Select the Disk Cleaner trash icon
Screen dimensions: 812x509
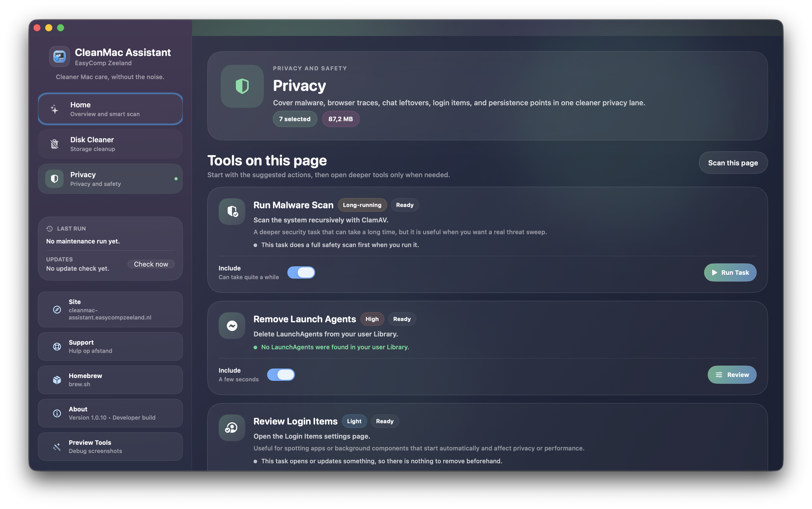[55, 144]
